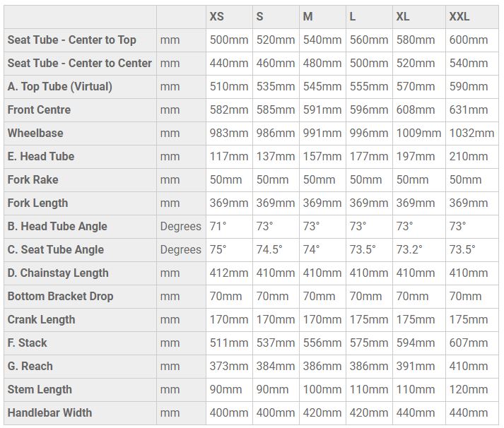Viewport: 504px width, 428px height.
Task: Select the XXL size column header
Action: tap(459, 16)
